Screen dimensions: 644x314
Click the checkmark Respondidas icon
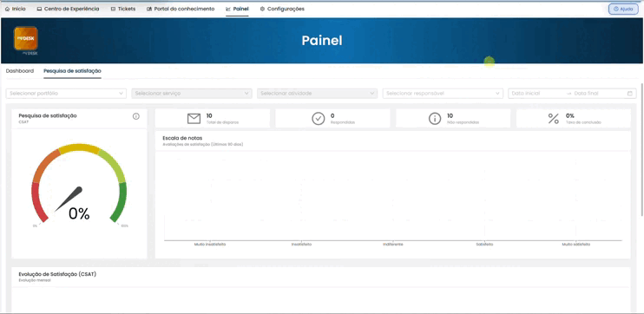(x=319, y=119)
